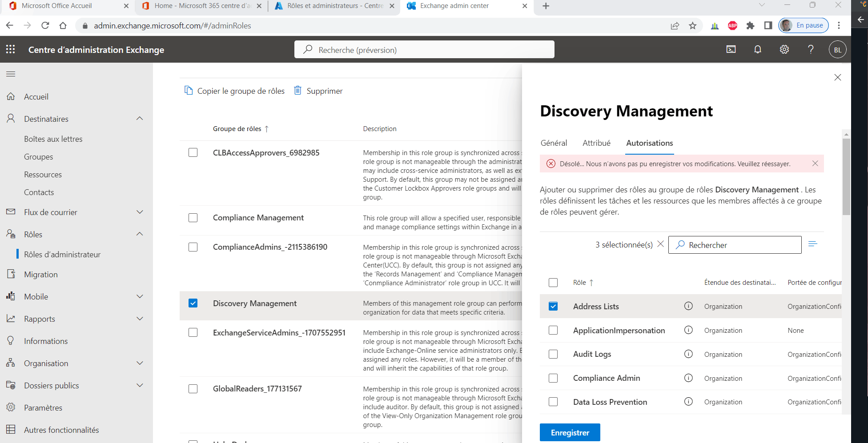The image size is (868, 443).
Task: Open the browser three-dot menu
Action: (x=839, y=25)
